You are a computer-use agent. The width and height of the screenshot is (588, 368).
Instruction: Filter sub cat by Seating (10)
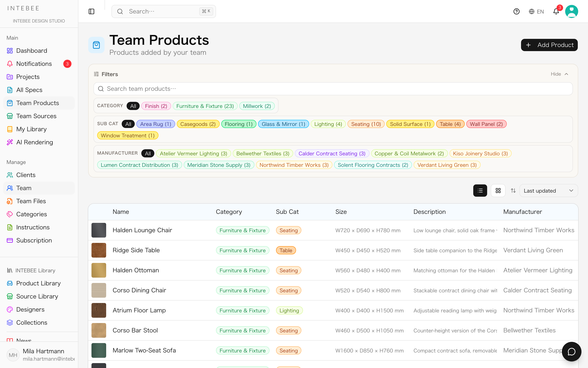click(x=366, y=124)
